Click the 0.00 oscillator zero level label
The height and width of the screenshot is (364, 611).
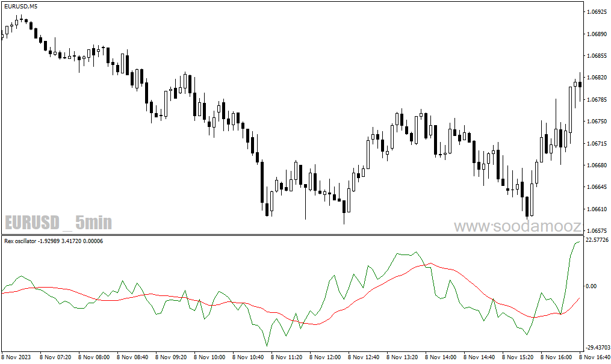(x=591, y=286)
